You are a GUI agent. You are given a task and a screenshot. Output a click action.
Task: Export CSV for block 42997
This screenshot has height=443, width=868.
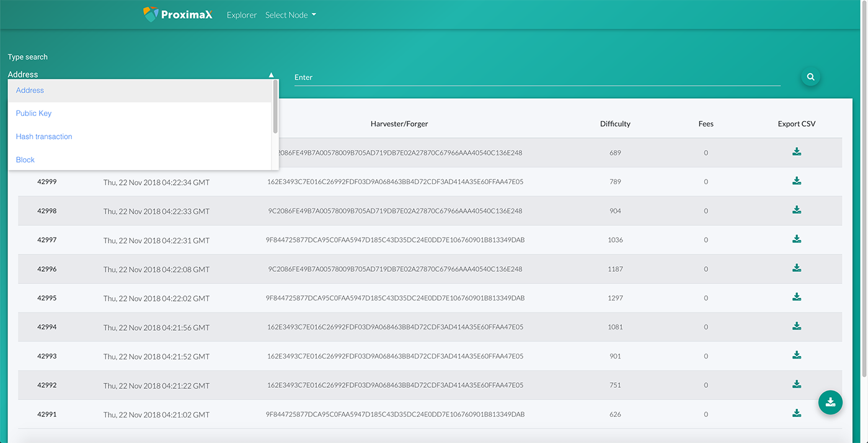(x=797, y=239)
